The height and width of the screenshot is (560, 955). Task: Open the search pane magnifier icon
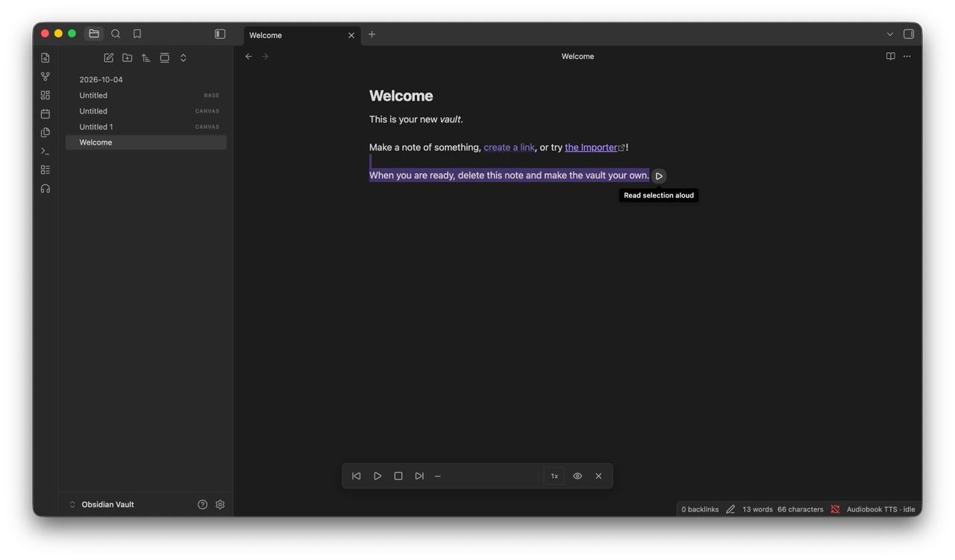coord(116,34)
